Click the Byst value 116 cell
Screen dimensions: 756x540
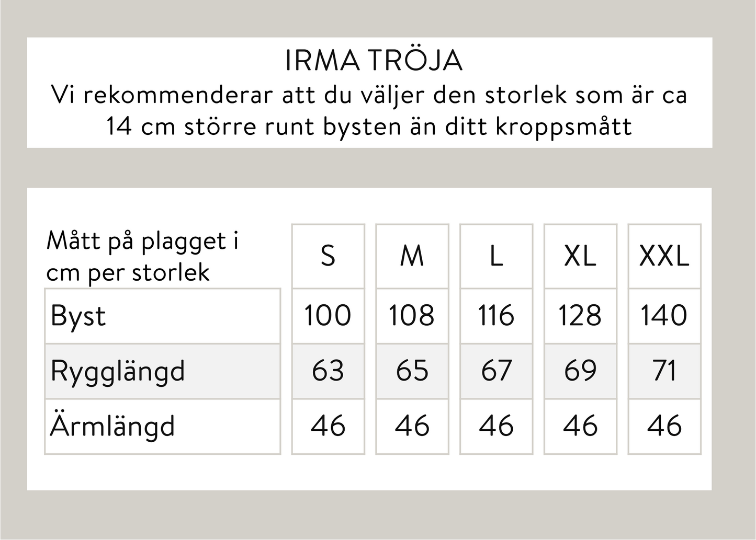[496, 316]
